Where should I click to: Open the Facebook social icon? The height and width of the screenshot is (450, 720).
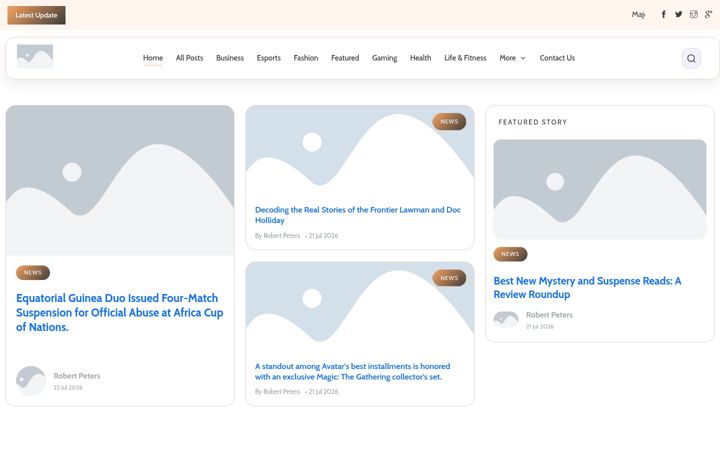point(664,14)
